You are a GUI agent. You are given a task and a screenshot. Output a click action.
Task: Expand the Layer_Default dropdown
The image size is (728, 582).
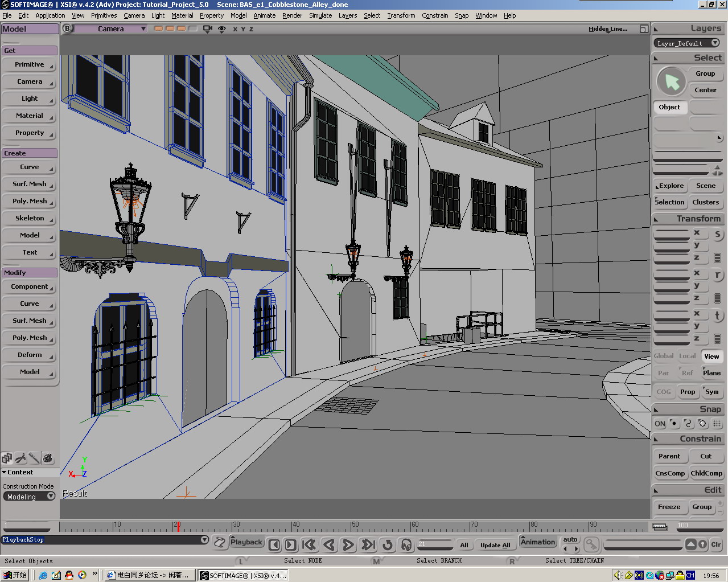click(686, 43)
